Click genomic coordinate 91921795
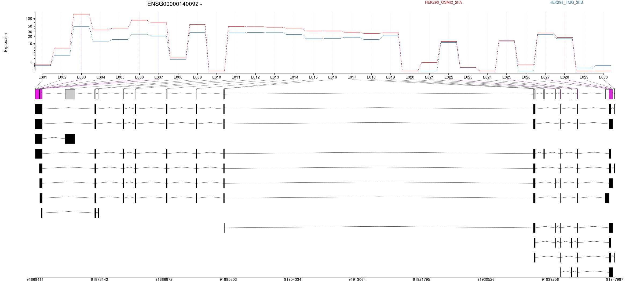This screenshot has width=644, height=284. coord(422,279)
